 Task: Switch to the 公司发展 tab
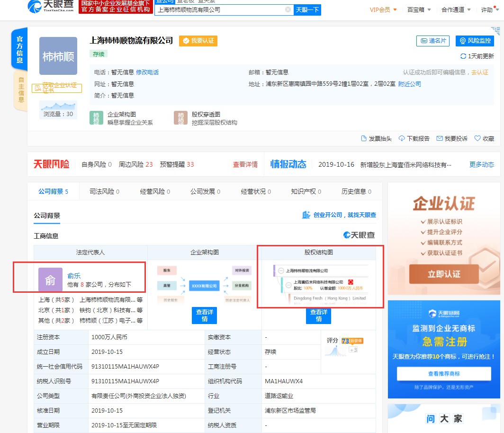206,191
